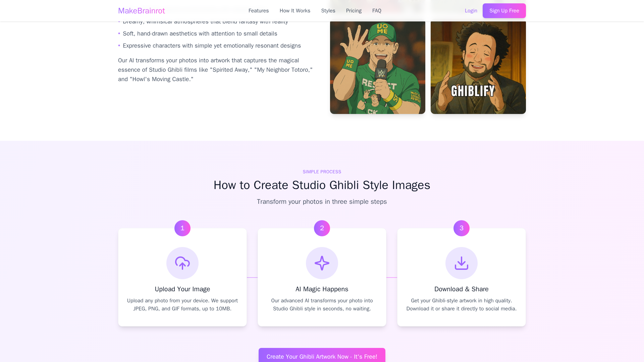Open the Features nav item
The width and height of the screenshot is (644, 362).
point(258,11)
